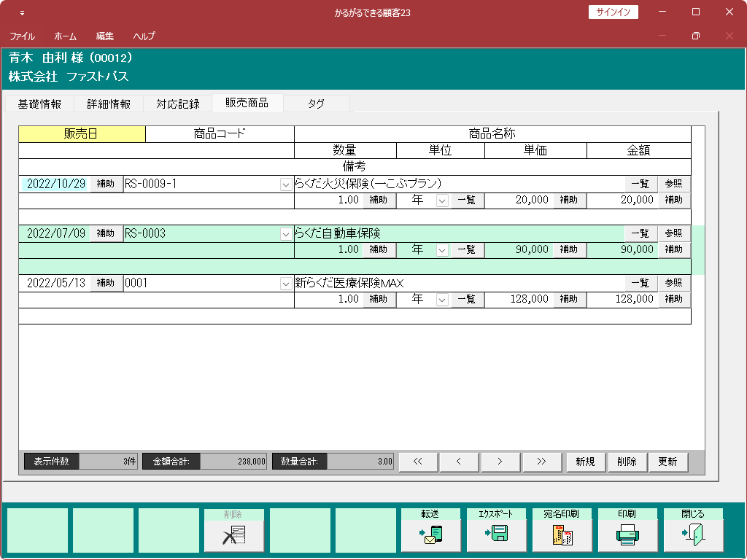Open unit dropdown for 新らくだ医療保険MAX row
This screenshot has width=747, height=560.
click(441, 300)
